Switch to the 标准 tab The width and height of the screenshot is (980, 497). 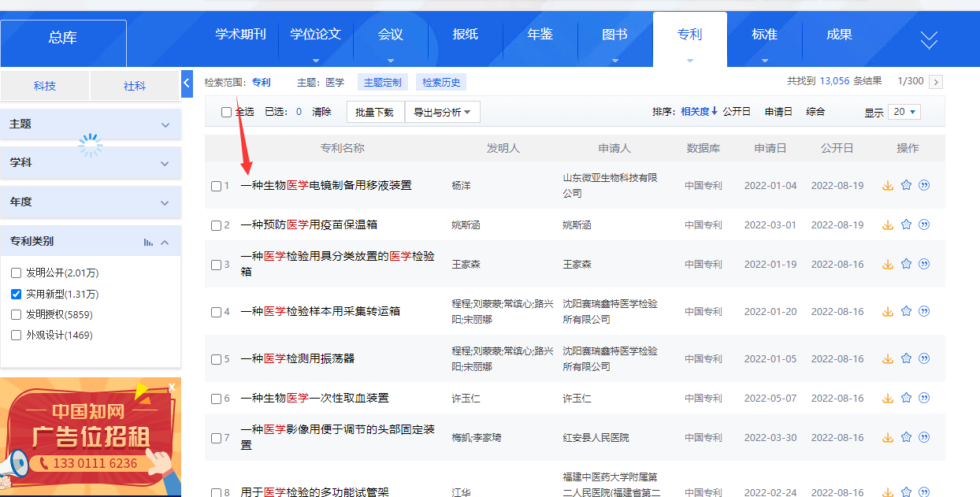(x=764, y=35)
